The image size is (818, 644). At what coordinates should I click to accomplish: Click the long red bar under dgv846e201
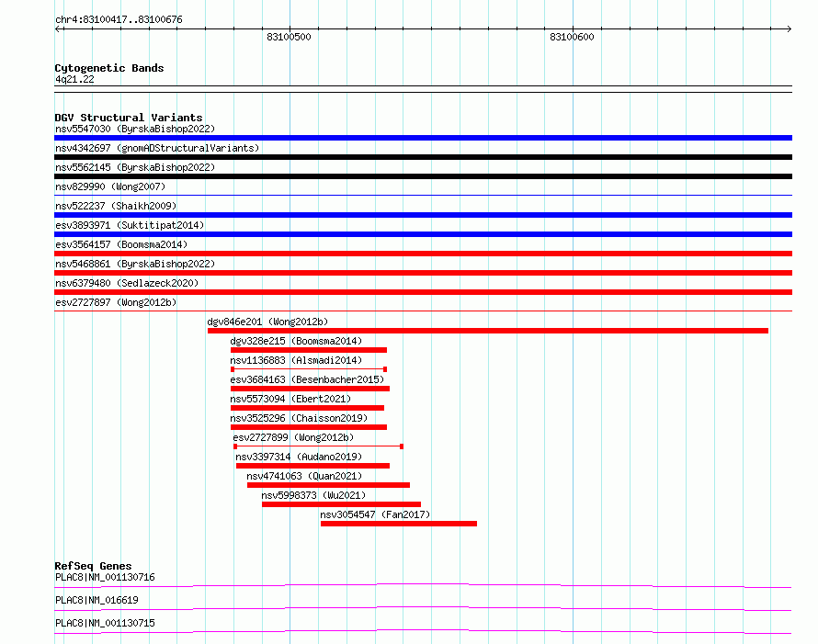click(488, 331)
